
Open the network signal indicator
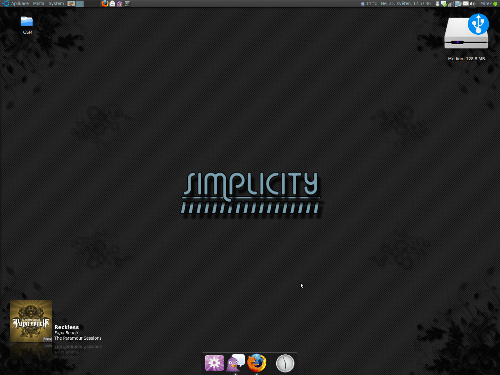pos(450,4)
